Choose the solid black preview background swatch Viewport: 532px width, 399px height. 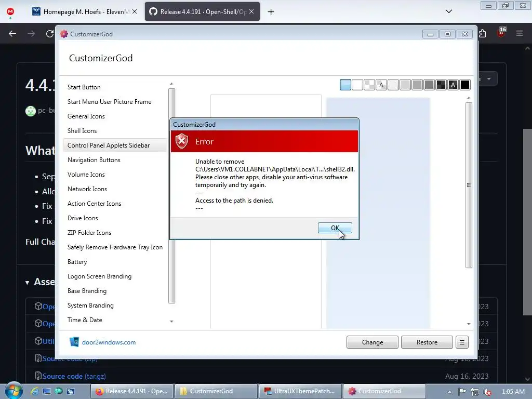tap(465, 85)
